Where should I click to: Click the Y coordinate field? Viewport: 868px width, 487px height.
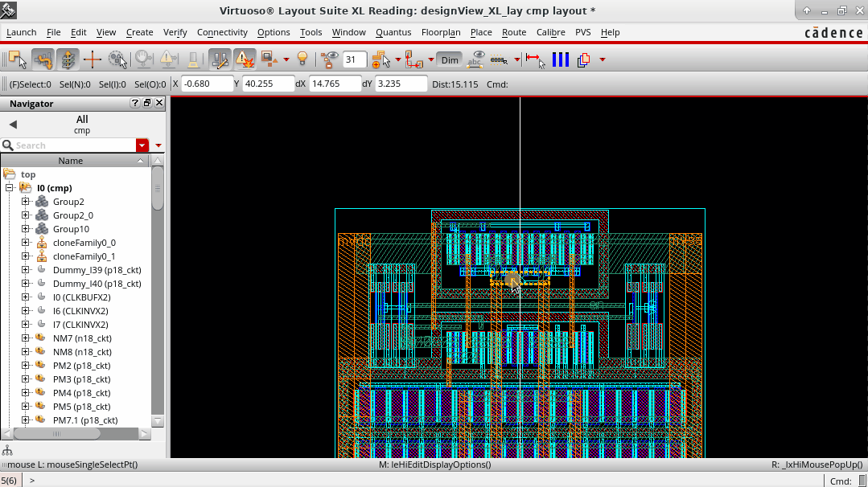click(x=268, y=84)
